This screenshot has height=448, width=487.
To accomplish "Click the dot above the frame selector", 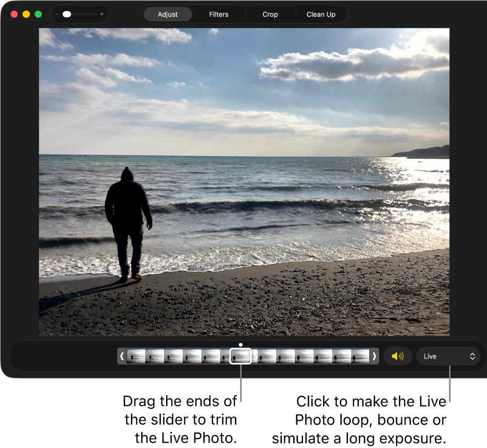I will click(x=241, y=345).
